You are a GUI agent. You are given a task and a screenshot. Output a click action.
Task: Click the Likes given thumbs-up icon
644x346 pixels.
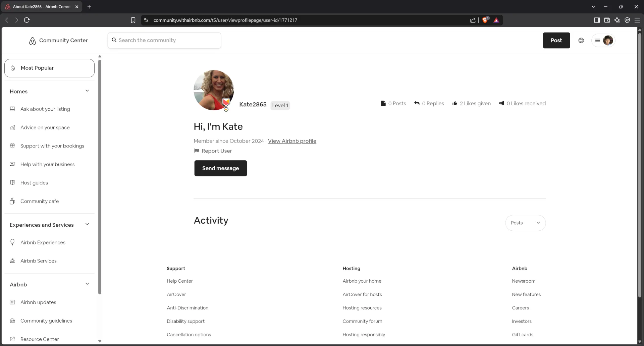pos(454,103)
